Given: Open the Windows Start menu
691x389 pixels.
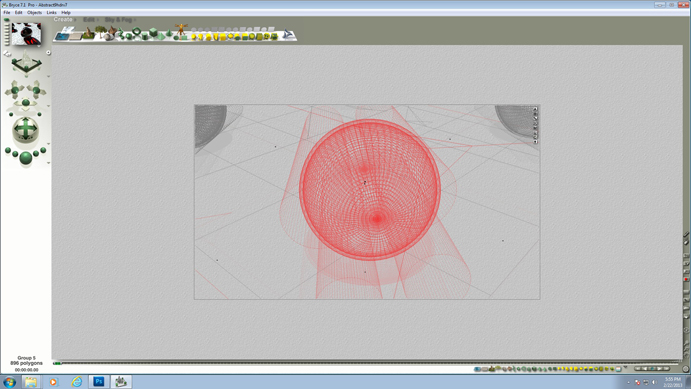Looking at the screenshot, I should point(9,382).
